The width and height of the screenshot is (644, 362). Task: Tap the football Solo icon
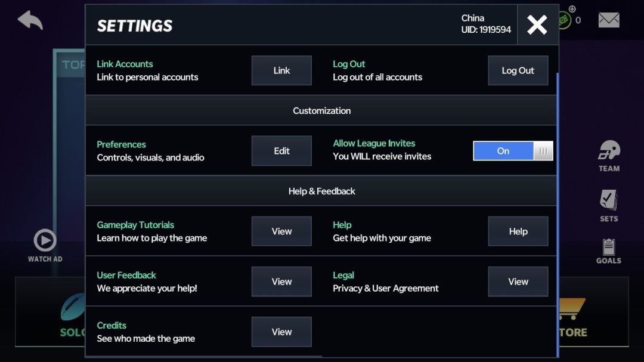73,308
